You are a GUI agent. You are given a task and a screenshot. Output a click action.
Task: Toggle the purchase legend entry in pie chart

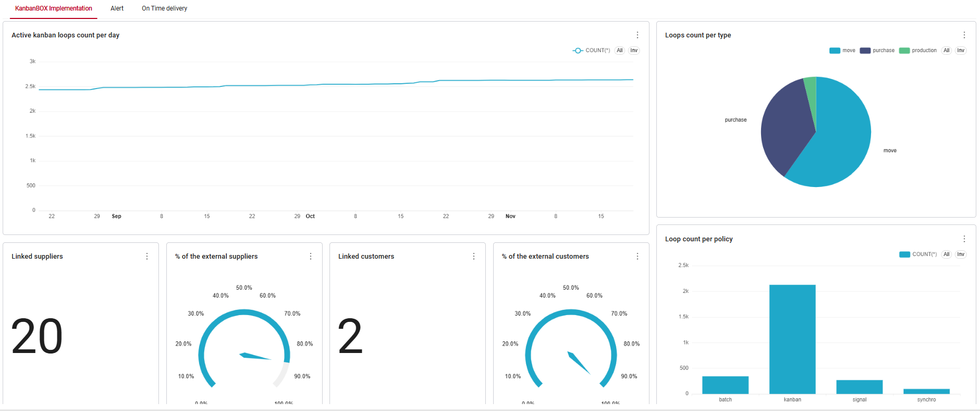point(877,51)
